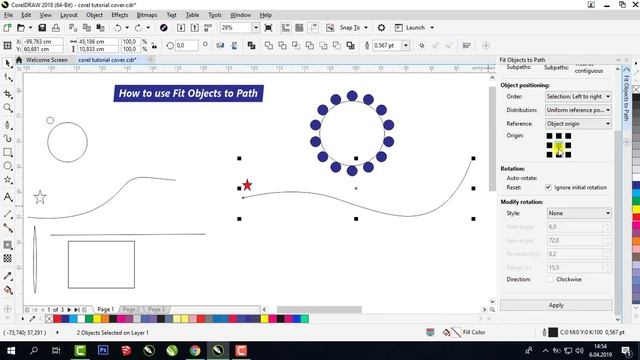Select the Crop tool
The image size is (640, 360).
pos(7,94)
